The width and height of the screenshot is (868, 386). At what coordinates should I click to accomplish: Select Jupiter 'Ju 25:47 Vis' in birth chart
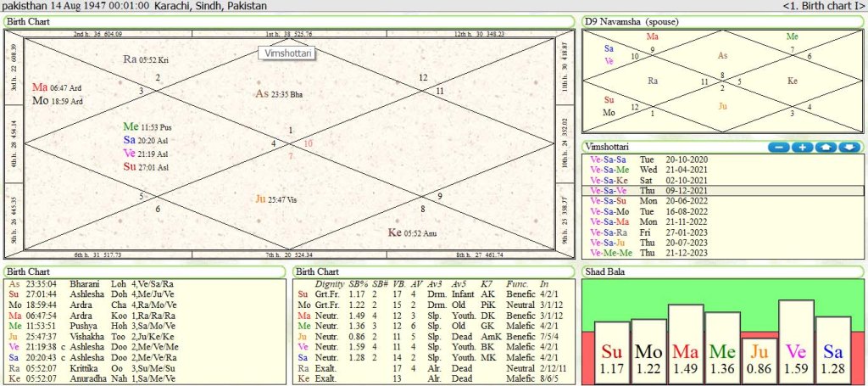click(x=275, y=199)
